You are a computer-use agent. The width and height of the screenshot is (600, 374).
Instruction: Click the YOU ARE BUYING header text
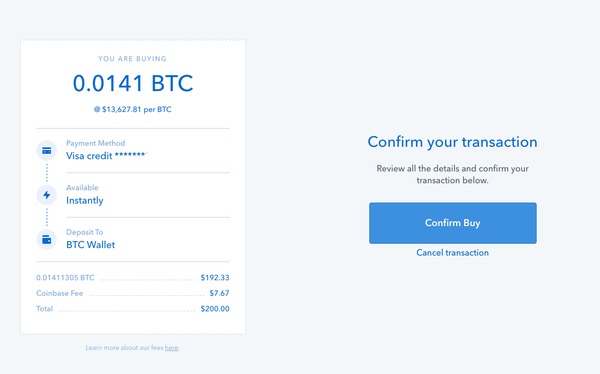tap(132, 59)
